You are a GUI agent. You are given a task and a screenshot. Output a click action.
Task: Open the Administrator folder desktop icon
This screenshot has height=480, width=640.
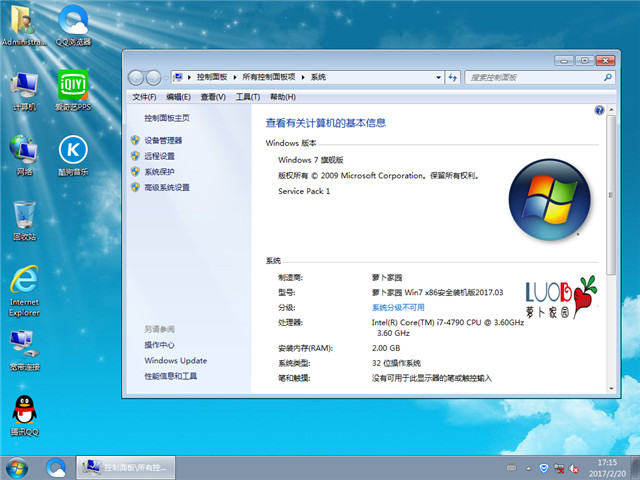tap(24, 24)
